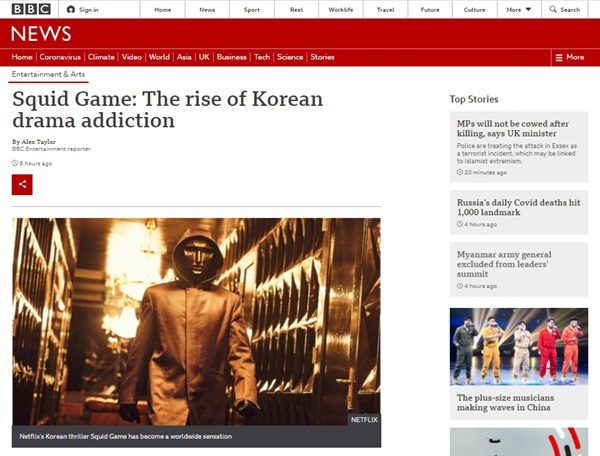Open the Home tab in top bar
This screenshot has width=600, height=456.
click(x=163, y=10)
